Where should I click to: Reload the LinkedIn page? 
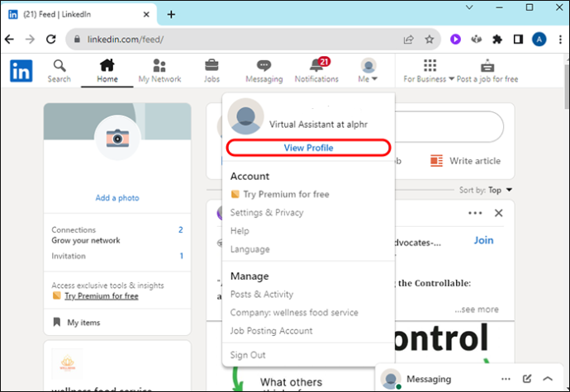[51, 40]
